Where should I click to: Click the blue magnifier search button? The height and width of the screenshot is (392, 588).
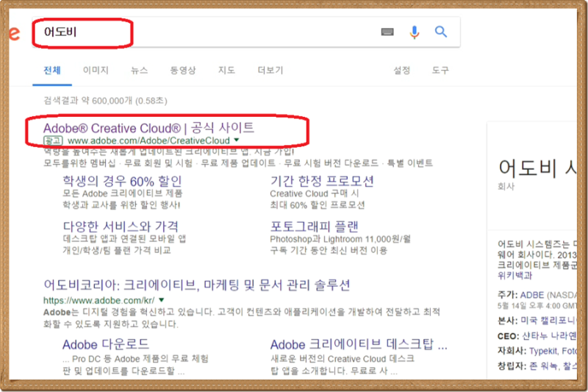441,32
